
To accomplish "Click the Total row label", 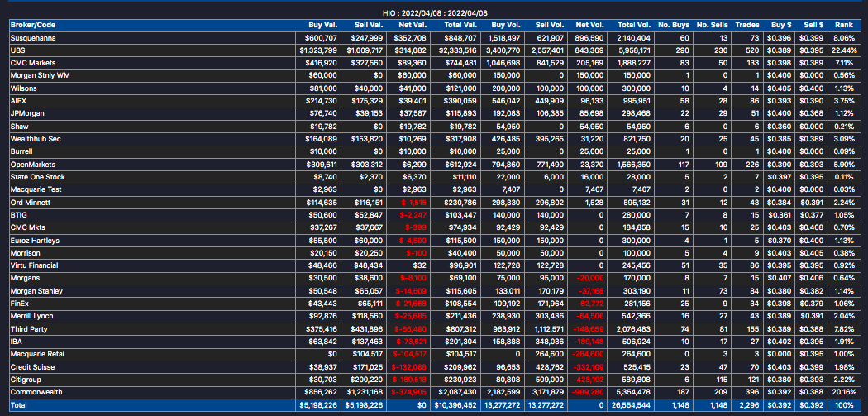I will 18,405.
